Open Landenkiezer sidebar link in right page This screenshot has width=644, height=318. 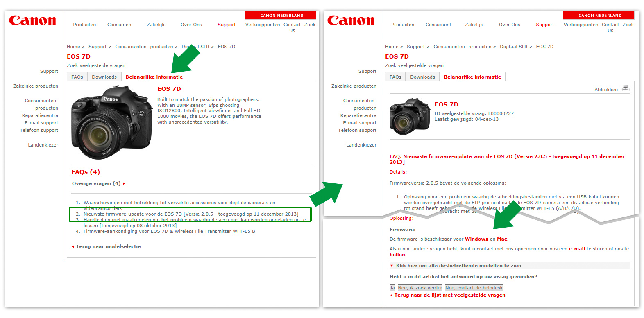click(x=361, y=145)
